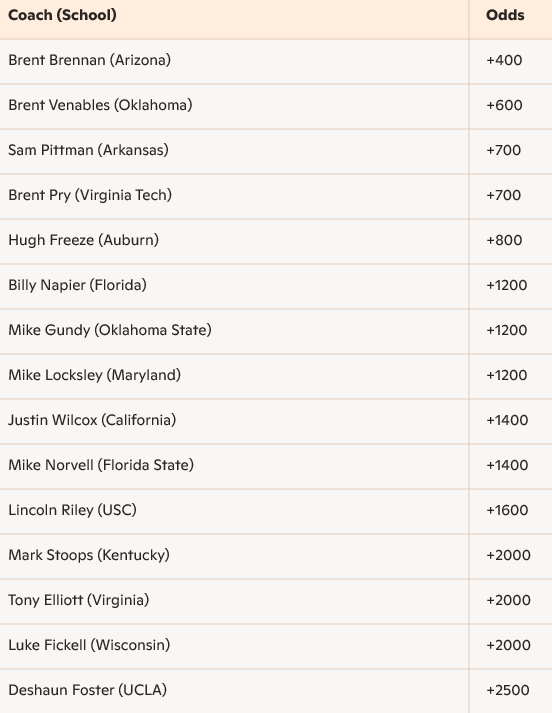Click Deshaun Foster (UCLA) entry

(87, 690)
